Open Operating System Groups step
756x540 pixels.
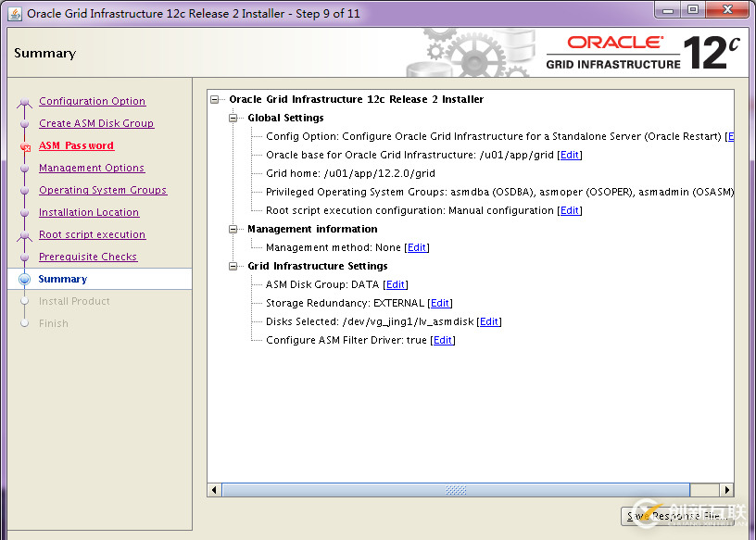tap(103, 190)
